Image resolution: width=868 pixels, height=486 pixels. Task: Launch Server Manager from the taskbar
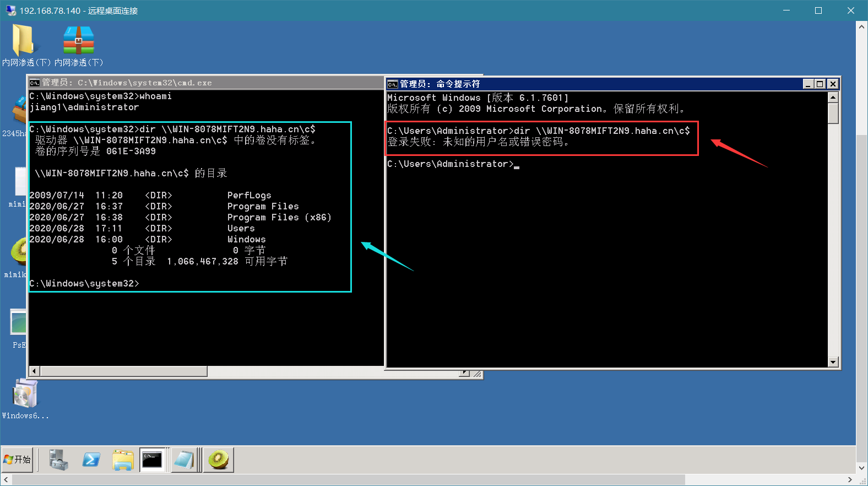pos(58,460)
